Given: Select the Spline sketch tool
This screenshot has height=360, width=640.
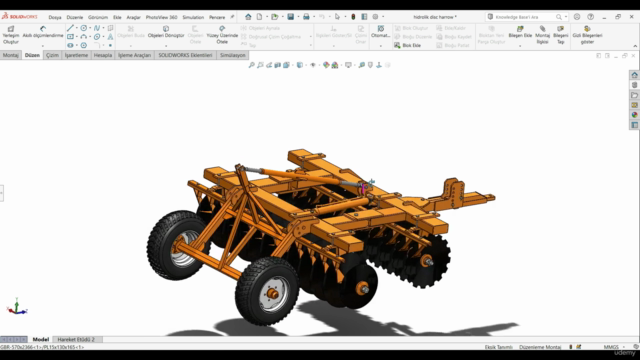Looking at the screenshot, I should tap(97, 28).
